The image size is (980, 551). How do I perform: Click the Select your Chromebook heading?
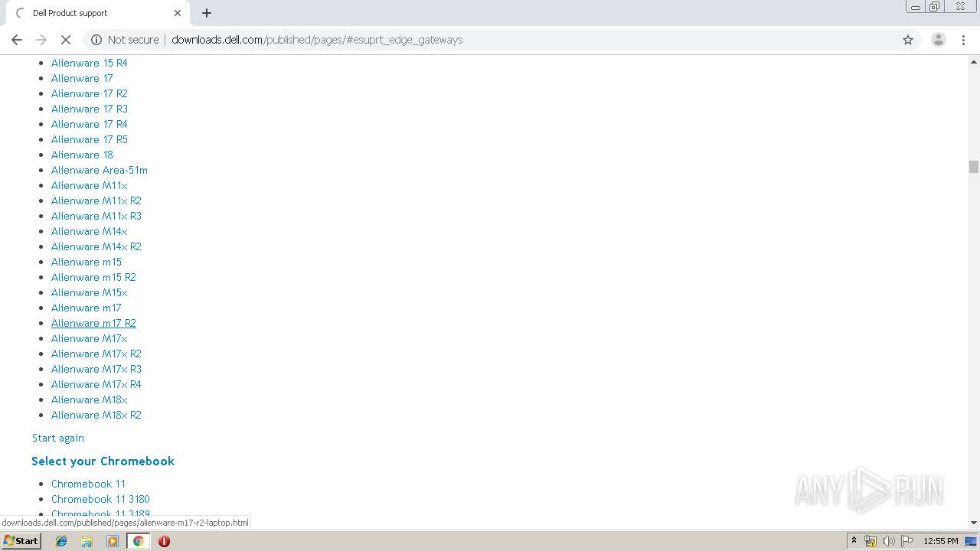coord(103,461)
